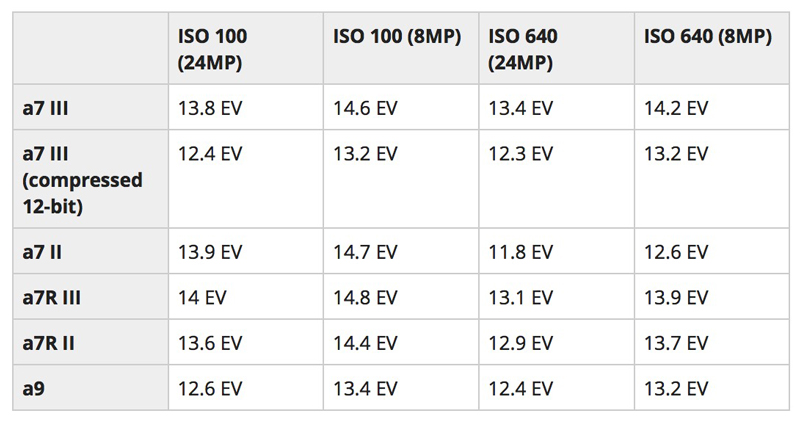Select the 14 EV cell for a7R III
The width and height of the screenshot is (800, 423).
tap(245, 297)
